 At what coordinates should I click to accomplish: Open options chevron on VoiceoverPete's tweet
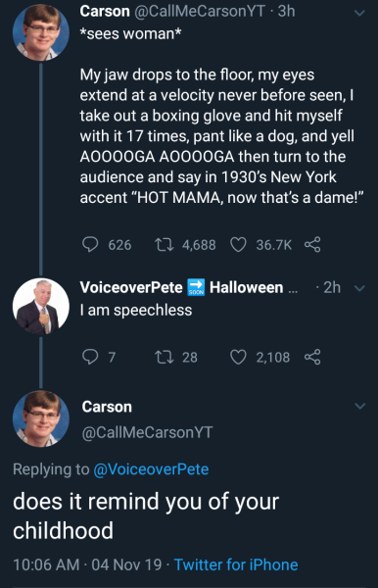[x=359, y=288]
